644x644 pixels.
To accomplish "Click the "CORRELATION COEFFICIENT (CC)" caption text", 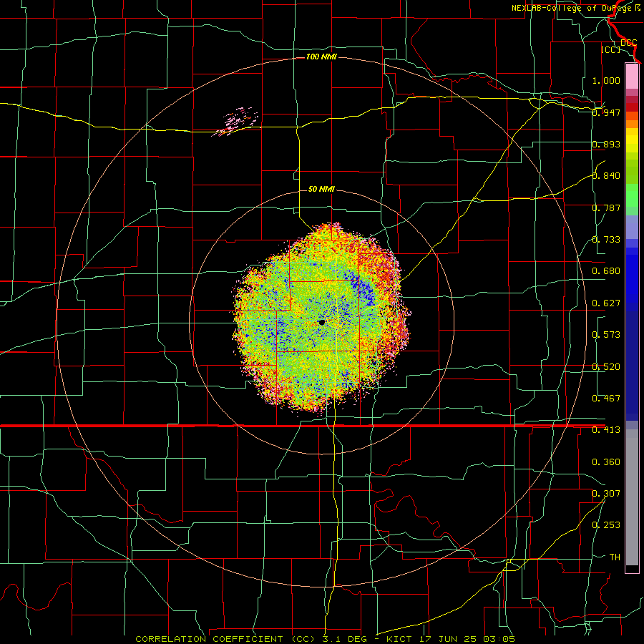I will tap(225, 639).
